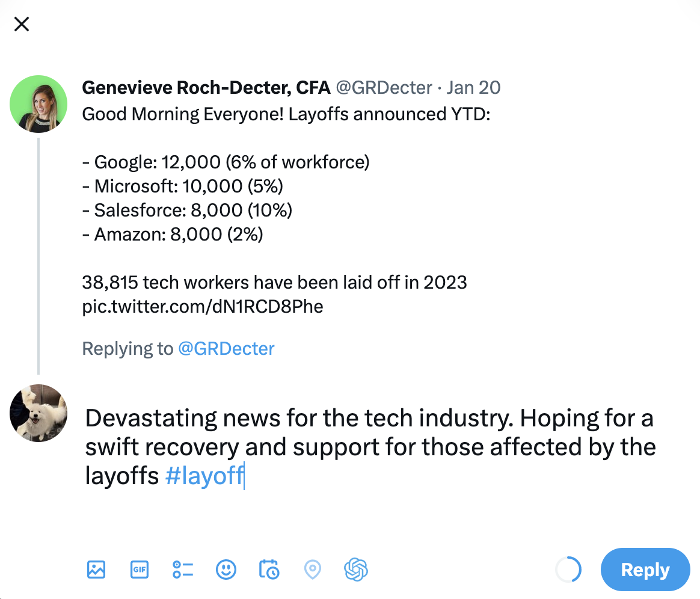Open the image attachment picker
700x599 pixels.
(96, 569)
